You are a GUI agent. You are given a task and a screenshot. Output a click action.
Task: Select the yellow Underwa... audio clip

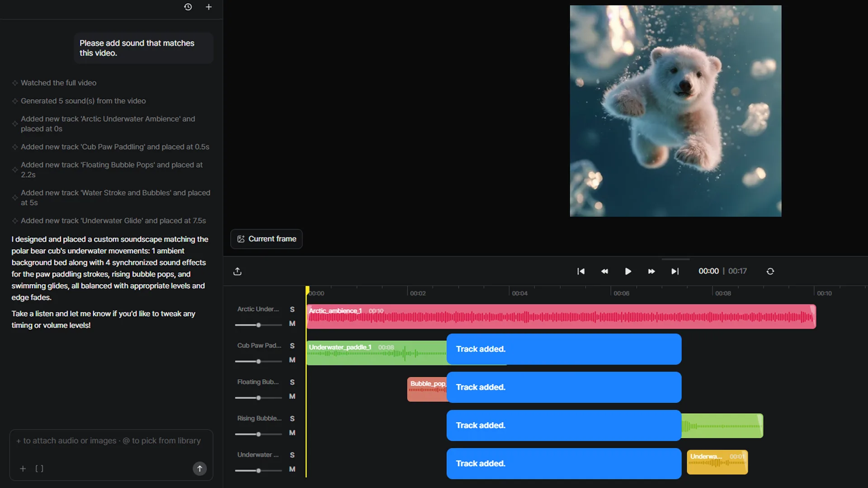point(717,462)
